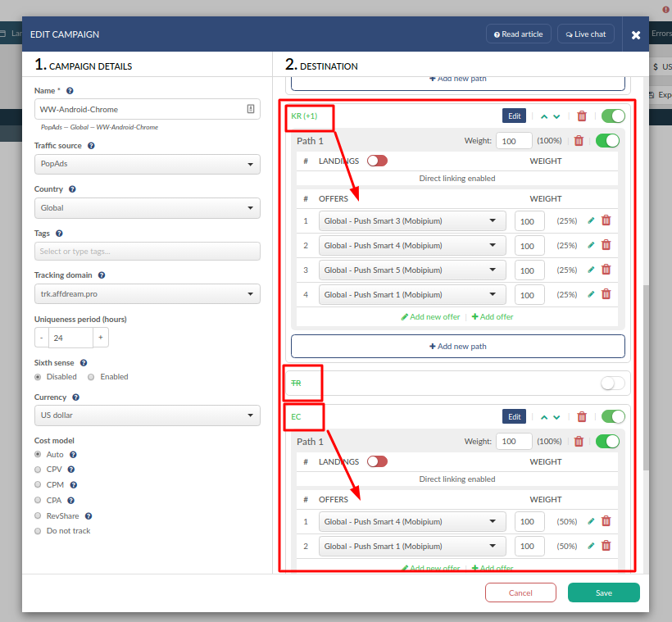The height and width of the screenshot is (622, 672).
Task: Expand the Currency US dollar dropdown
Action: coord(148,415)
